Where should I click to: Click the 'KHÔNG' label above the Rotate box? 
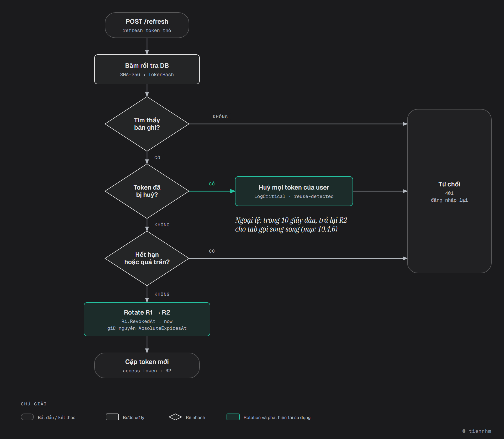tap(162, 294)
